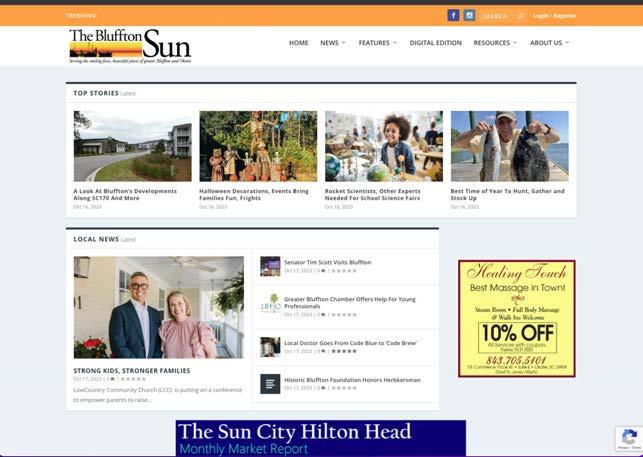This screenshot has width=643, height=457.
Task: Open the NEWS menu
Action: coord(329,43)
